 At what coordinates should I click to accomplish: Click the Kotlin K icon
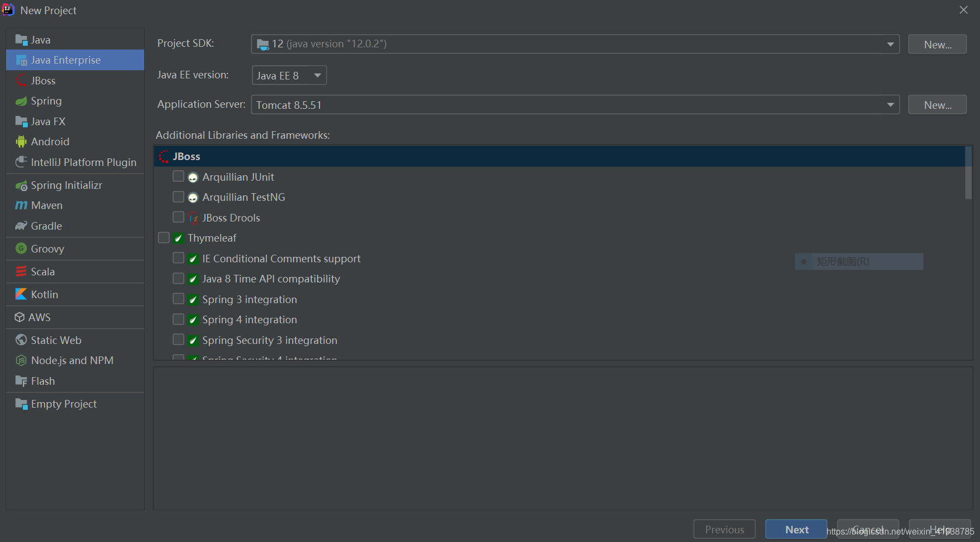pos(21,294)
